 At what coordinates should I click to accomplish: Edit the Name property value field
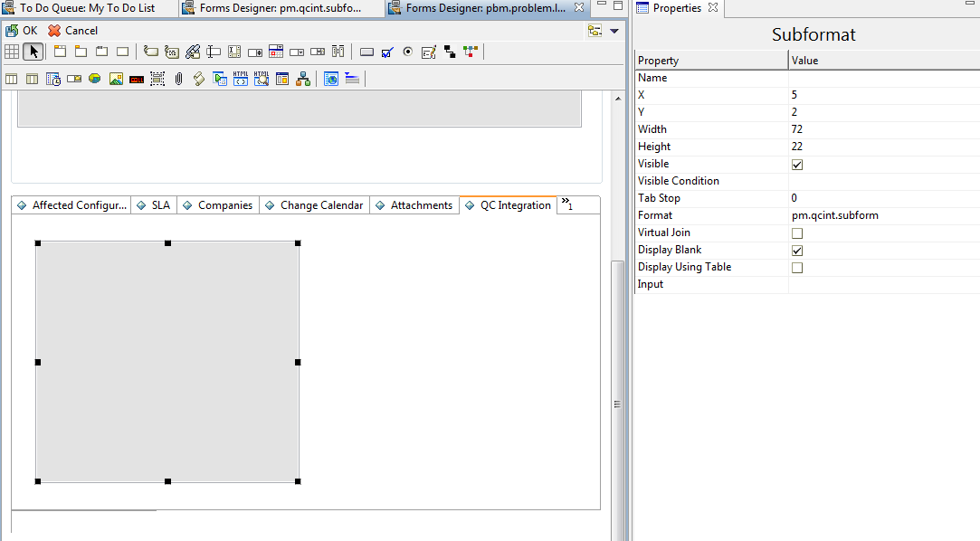(884, 78)
